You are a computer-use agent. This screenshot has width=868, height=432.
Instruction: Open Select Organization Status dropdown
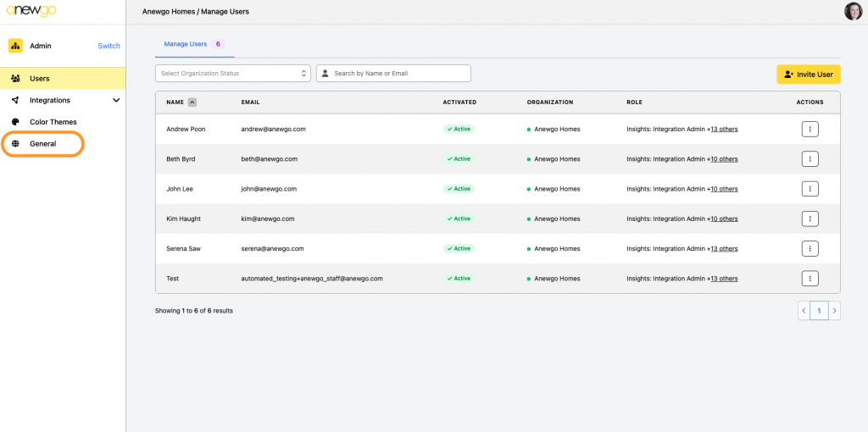click(232, 73)
